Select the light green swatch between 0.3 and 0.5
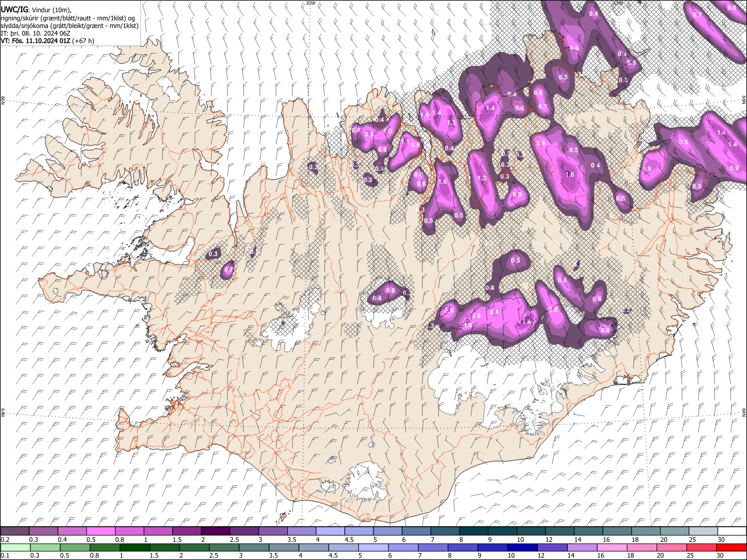The image size is (747, 560). 45,547
